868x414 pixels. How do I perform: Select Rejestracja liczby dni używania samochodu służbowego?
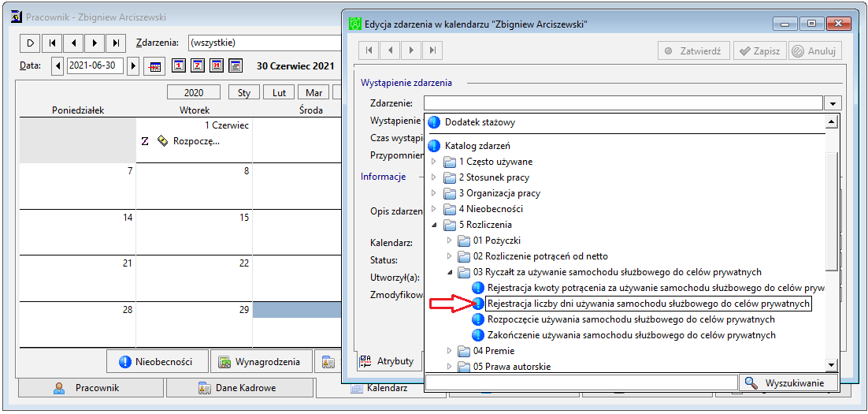(648, 304)
